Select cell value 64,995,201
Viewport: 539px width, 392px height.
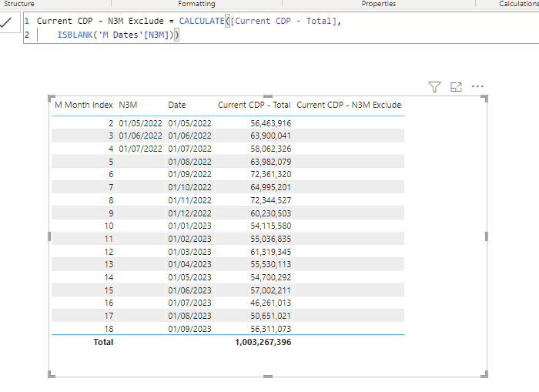[x=270, y=187]
